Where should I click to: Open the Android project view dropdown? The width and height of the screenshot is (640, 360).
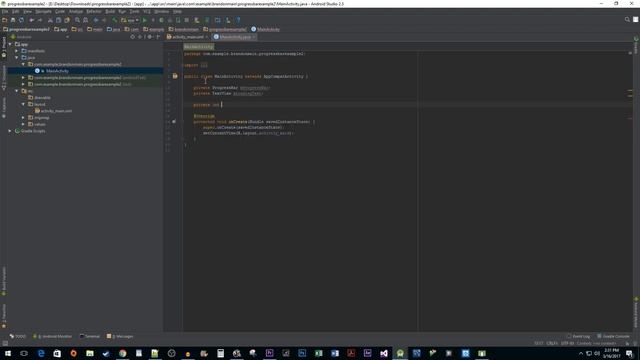[40, 37]
